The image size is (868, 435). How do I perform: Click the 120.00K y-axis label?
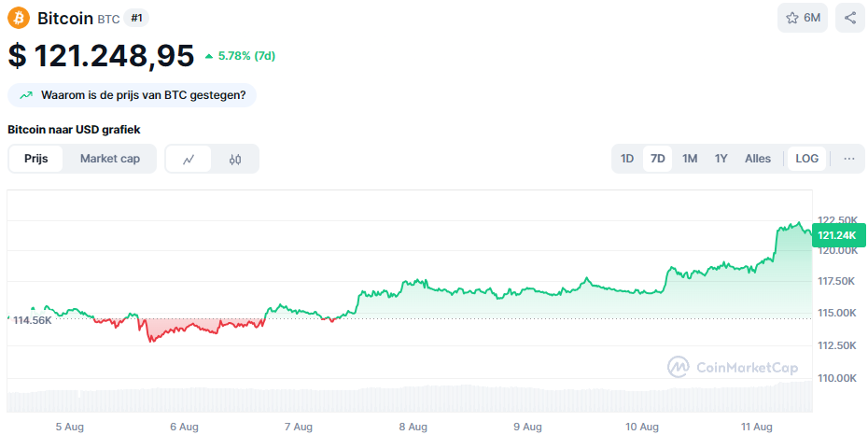(836, 251)
